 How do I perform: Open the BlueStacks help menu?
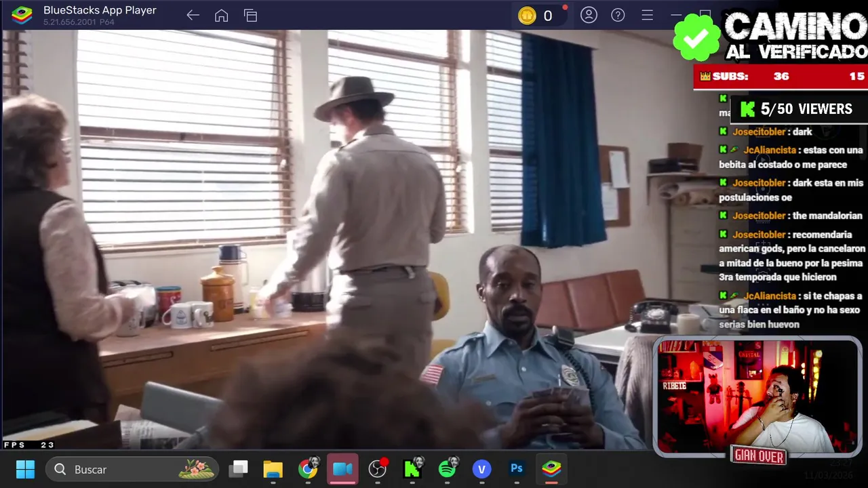618,15
